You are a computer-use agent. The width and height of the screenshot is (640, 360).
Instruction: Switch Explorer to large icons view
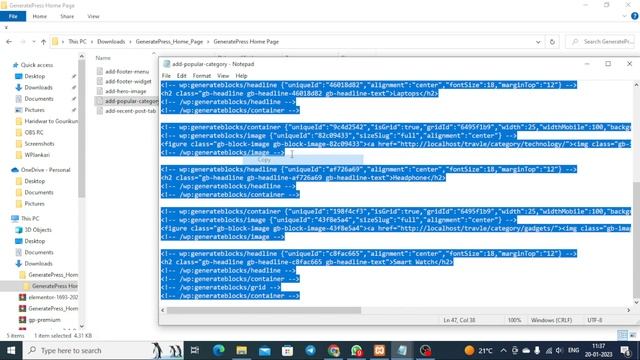click(x=633, y=335)
